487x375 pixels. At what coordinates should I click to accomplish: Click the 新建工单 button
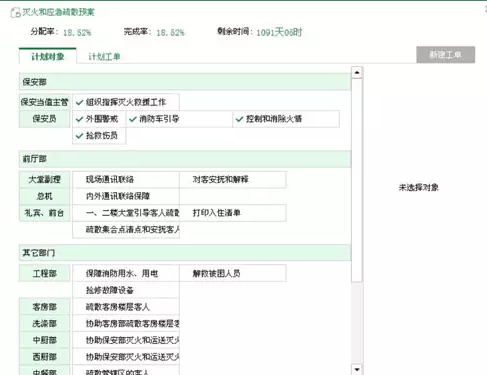point(446,55)
